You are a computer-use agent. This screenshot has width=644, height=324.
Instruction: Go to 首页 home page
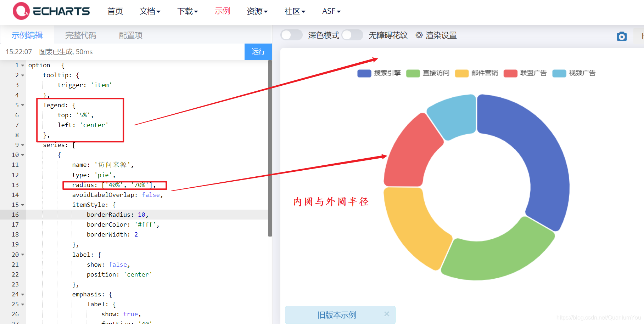coord(115,11)
